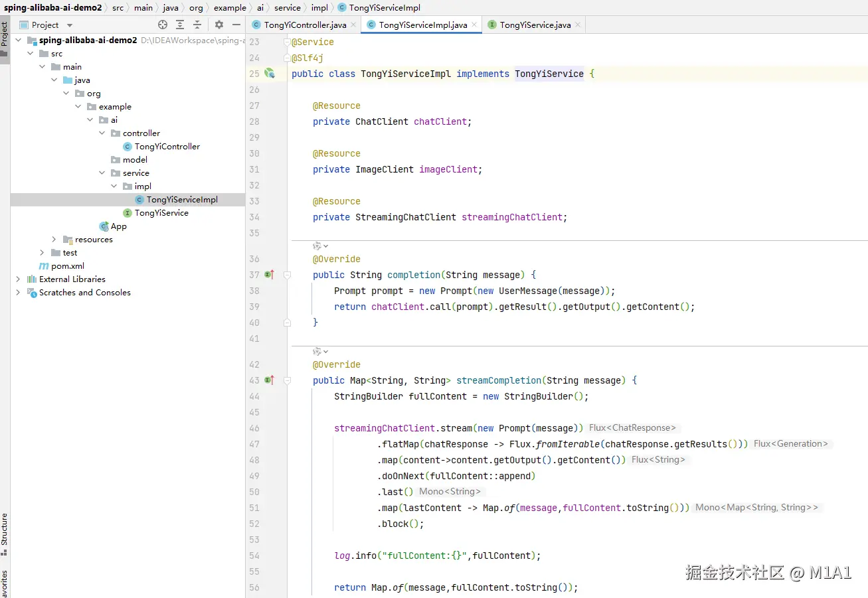The width and height of the screenshot is (868, 598).
Task: Click the Expand All icon in Project panel
Action: 180,25
